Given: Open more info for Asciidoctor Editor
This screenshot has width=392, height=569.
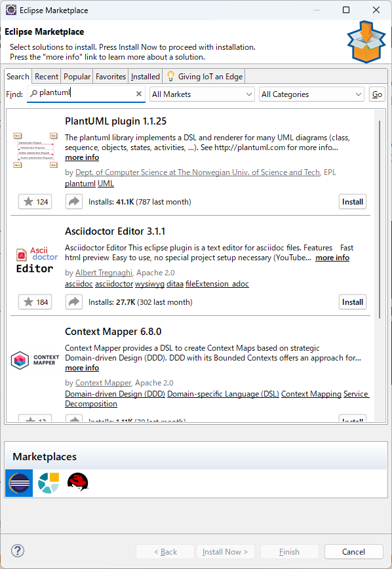Looking at the screenshot, I should [x=332, y=258].
